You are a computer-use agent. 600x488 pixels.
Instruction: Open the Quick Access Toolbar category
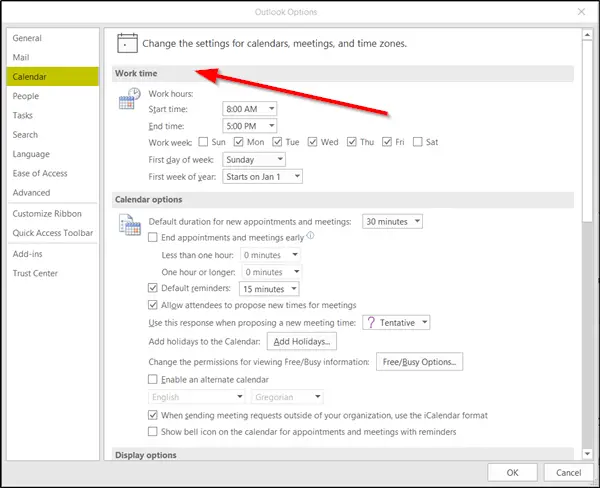click(52, 233)
